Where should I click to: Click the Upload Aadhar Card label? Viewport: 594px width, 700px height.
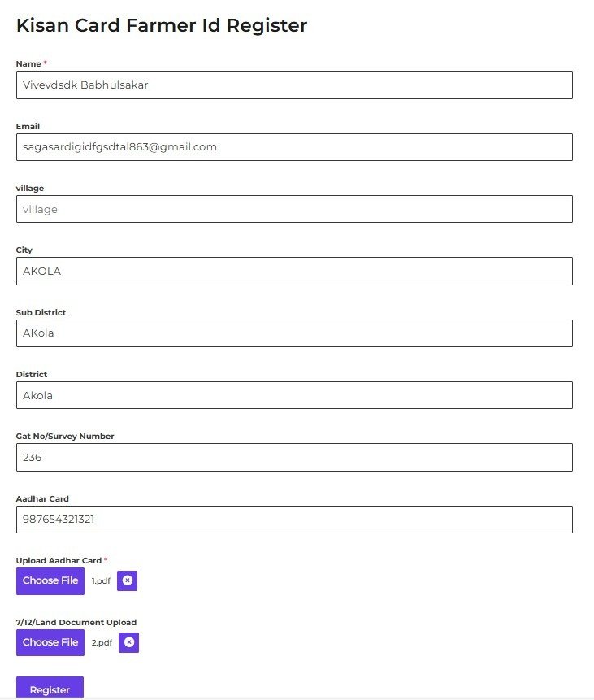pos(59,560)
